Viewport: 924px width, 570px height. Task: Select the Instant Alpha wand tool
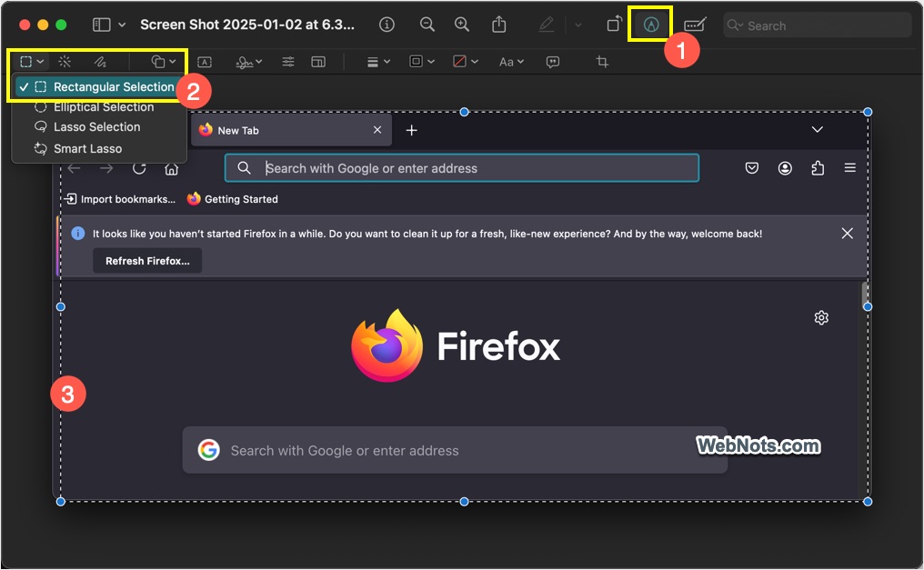(65, 61)
